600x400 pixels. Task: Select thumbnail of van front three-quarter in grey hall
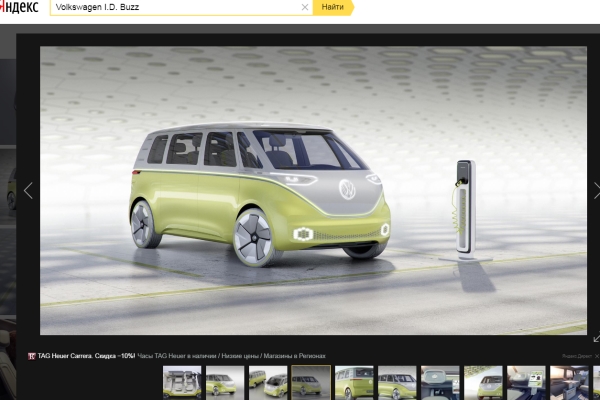[397, 383]
